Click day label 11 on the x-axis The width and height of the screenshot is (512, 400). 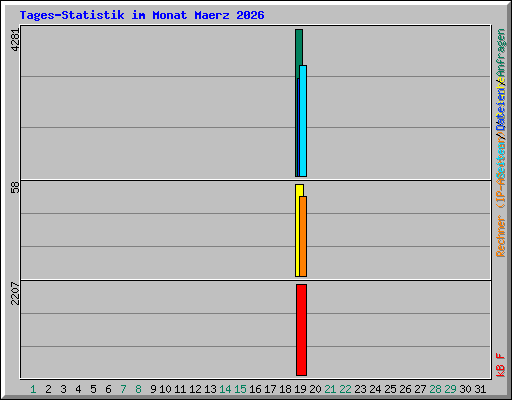pyautogui.click(x=180, y=389)
